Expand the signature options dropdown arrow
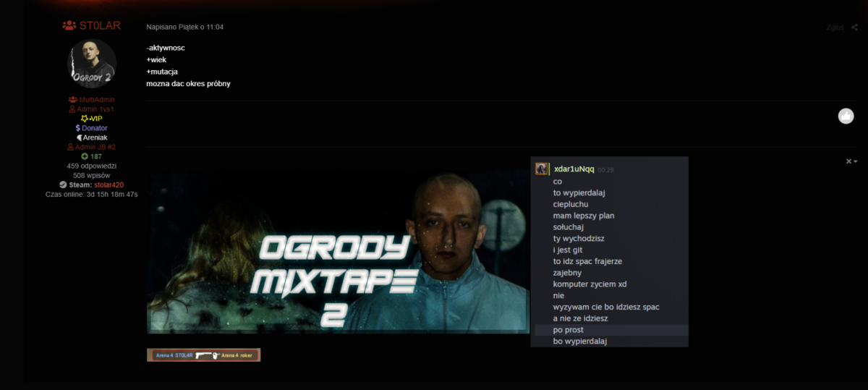The width and height of the screenshot is (868, 390). 856,161
